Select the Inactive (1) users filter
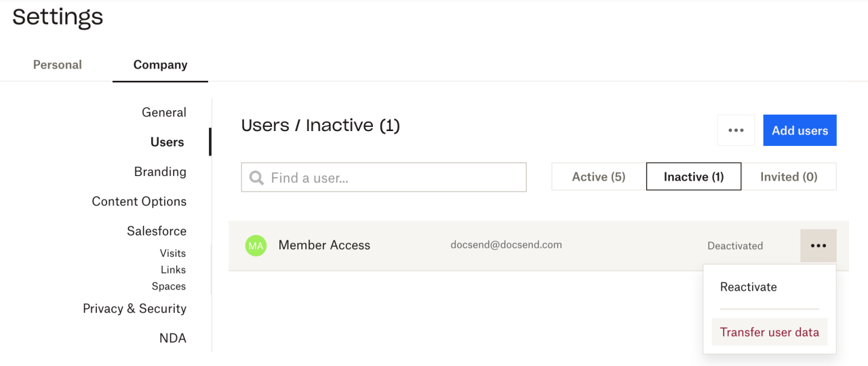Screen dimensions: 868x366 pyautogui.click(x=693, y=177)
